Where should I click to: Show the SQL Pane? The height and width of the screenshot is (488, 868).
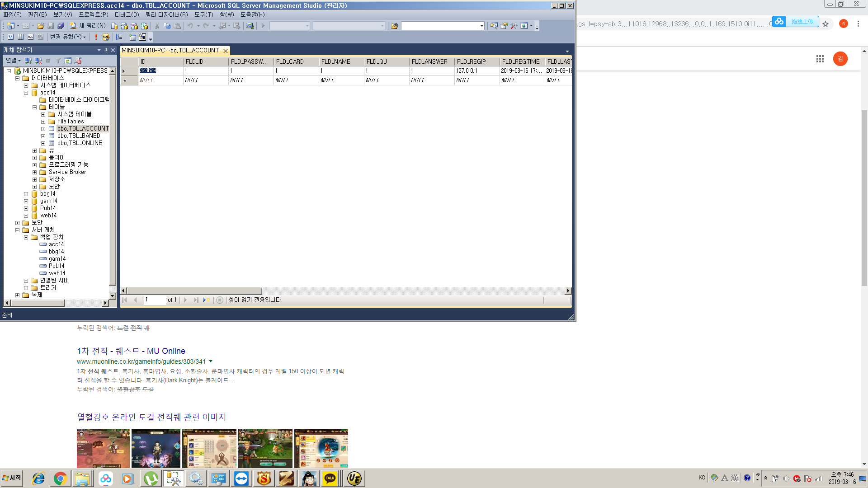[31, 37]
